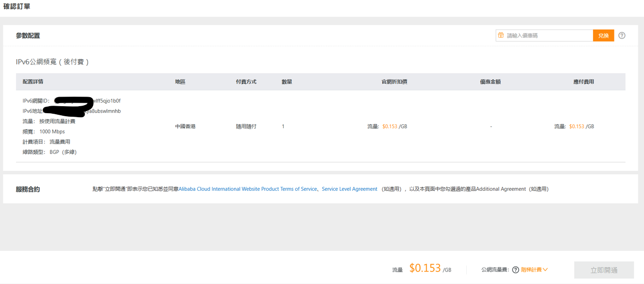Click the question mark next to 公網流量費
Screen dimensions: 644x284
(515, 270)
